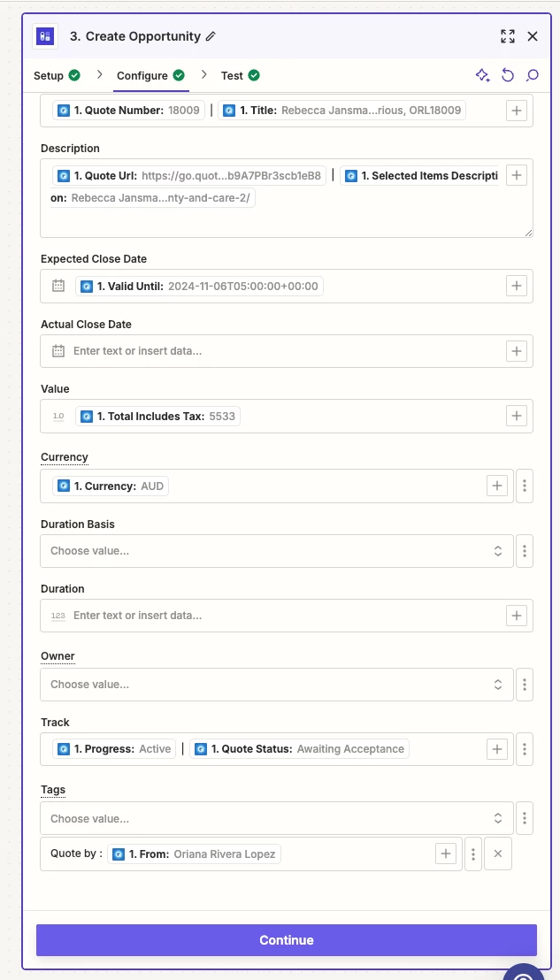Image resolution: width=560 pixels, height=980 pixels.
Task: Select the Valid Until data pill
Action: (x=199, y=287)
